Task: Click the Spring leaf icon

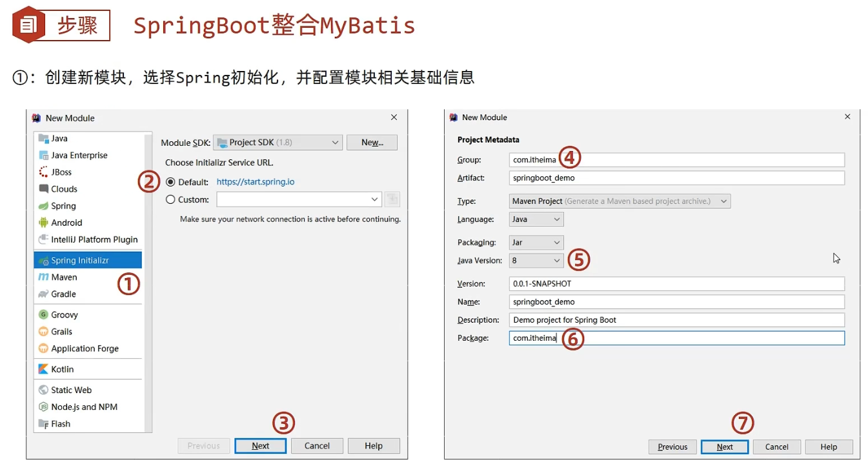Action: 43,205
